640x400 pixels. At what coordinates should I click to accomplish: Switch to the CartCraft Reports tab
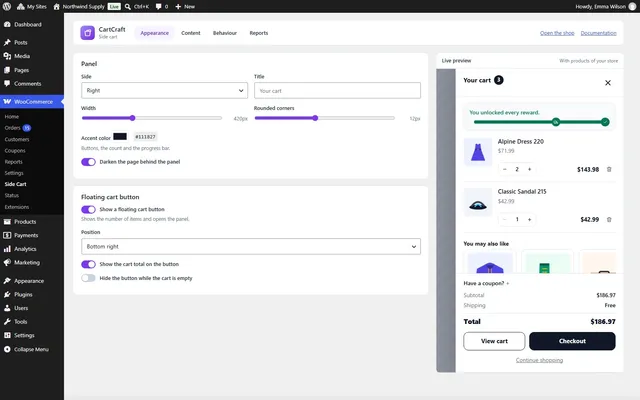[259, 33]
